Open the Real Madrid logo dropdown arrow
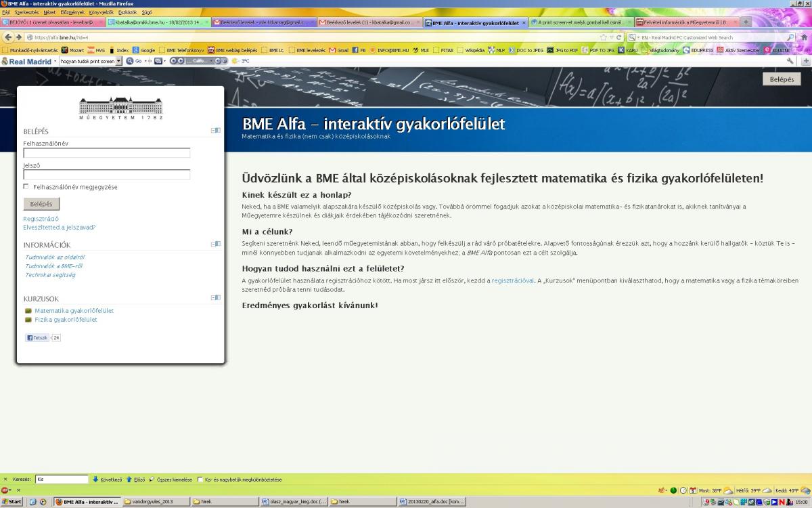This screenshot has height=508, width=812. pyautogui.click(x=55, y=61)
